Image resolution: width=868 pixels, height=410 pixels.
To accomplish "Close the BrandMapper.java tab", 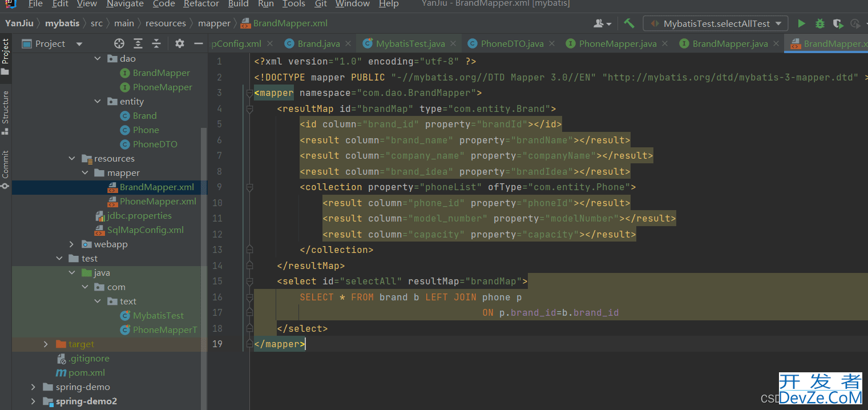I will click(x=776, y=43).
